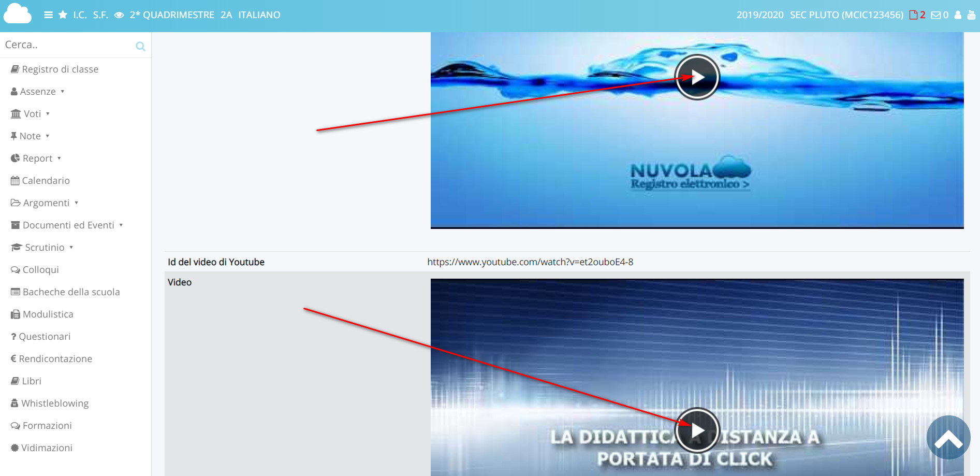Click the YouTube video URL text
The width and height of the screenshot is (980, 476).
pyautogui.click(x=530, y=262)
